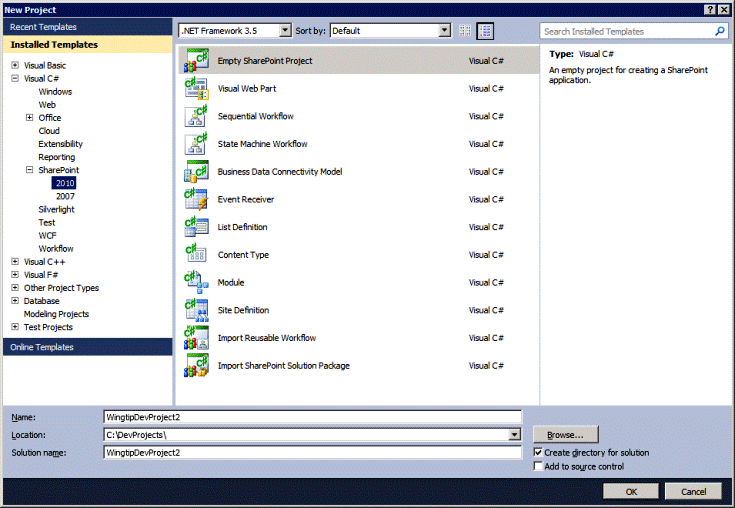Toggle Create directory for solution checkbox
Viewport: 735px width, 508px height.
click(538, 452)
